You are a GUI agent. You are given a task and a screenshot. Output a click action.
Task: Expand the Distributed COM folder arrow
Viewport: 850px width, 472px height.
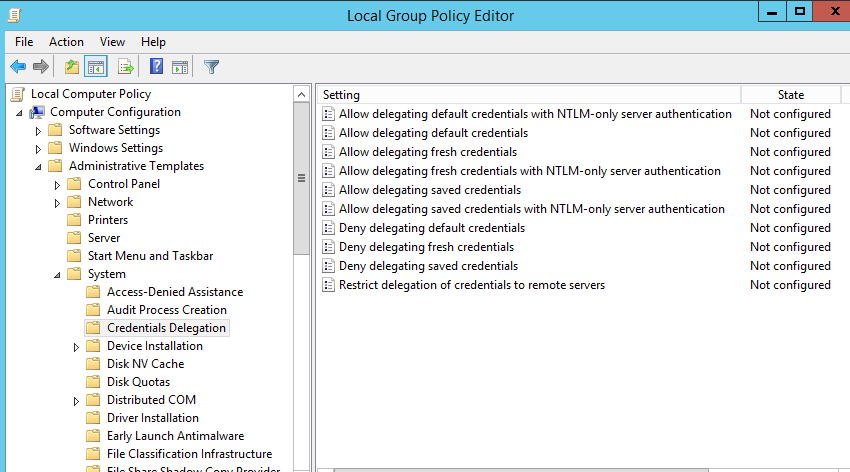click(x=77, y=401)
